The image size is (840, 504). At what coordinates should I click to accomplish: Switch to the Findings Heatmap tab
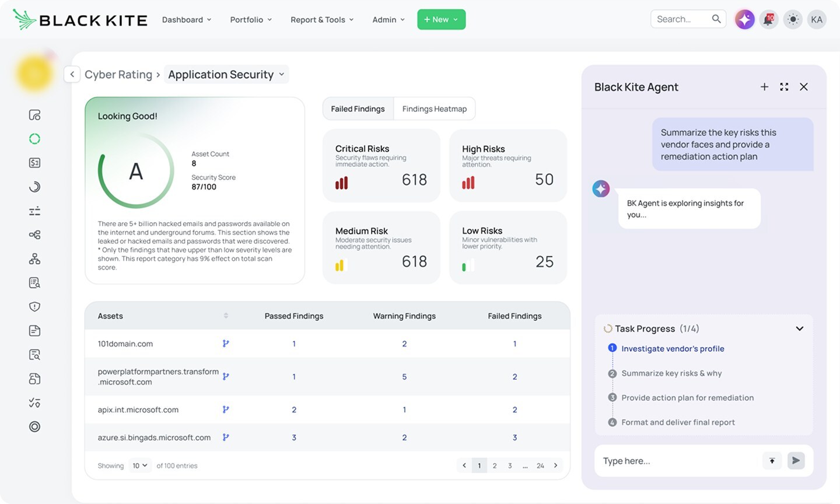tap(434, 109)
